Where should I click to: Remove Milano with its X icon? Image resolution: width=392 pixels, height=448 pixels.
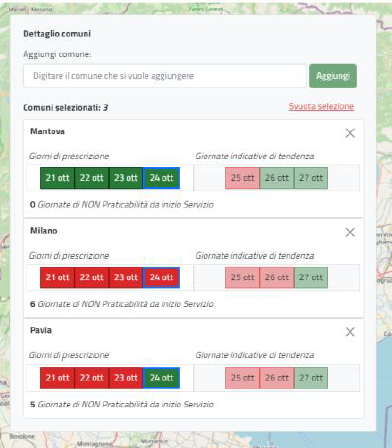[x=350, y=232]
